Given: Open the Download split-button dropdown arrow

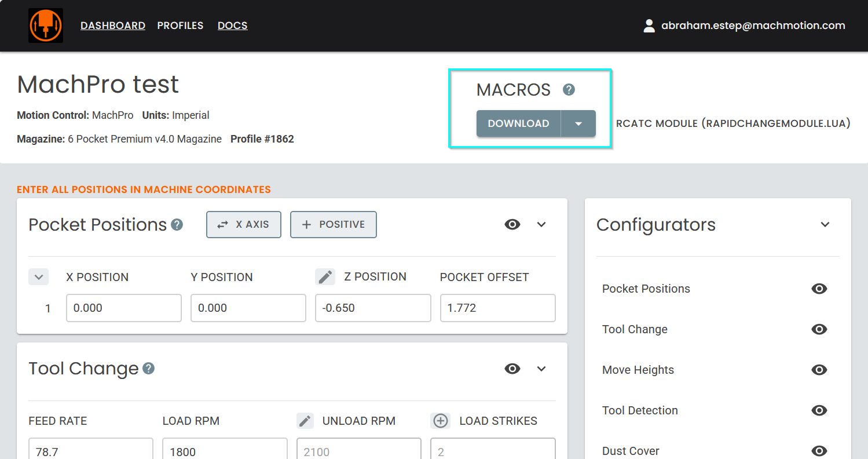Looking at the screenshot, I should 578,123.
